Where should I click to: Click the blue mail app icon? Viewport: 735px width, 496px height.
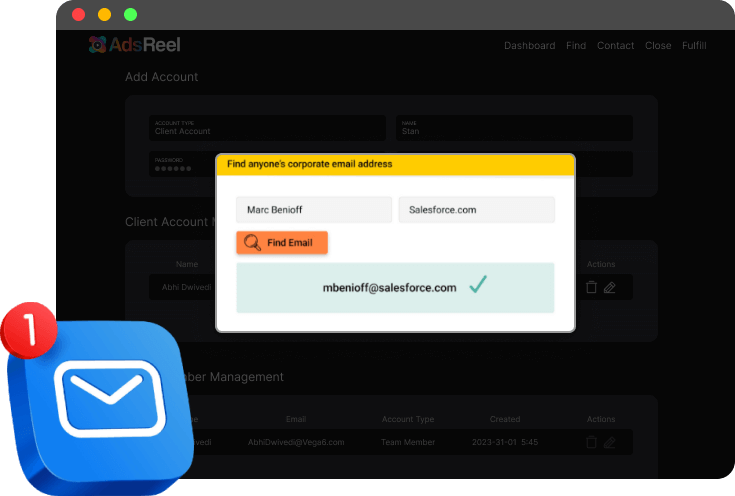pyautogui.click(x=101, y=406)
